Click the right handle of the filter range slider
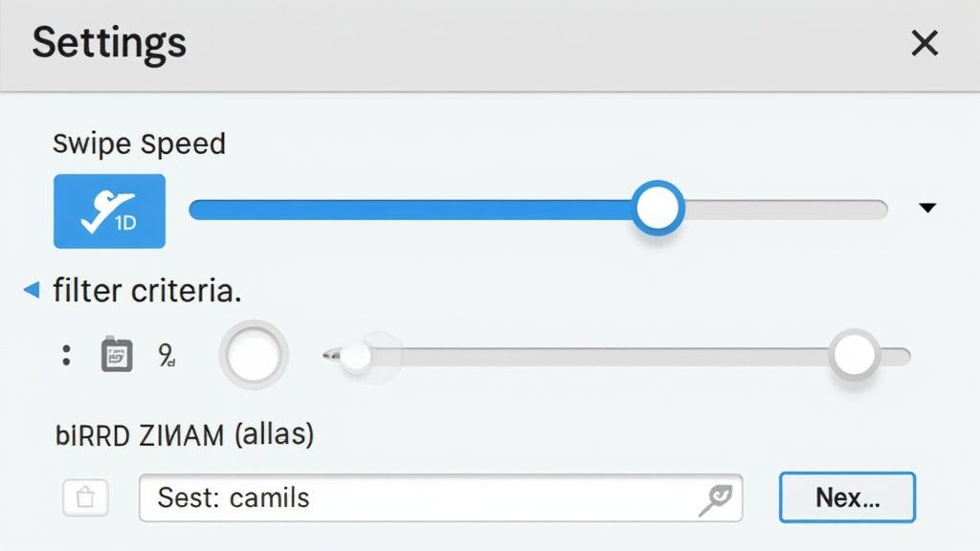This screenshot has width=980, height=551. tap(854, 354)
